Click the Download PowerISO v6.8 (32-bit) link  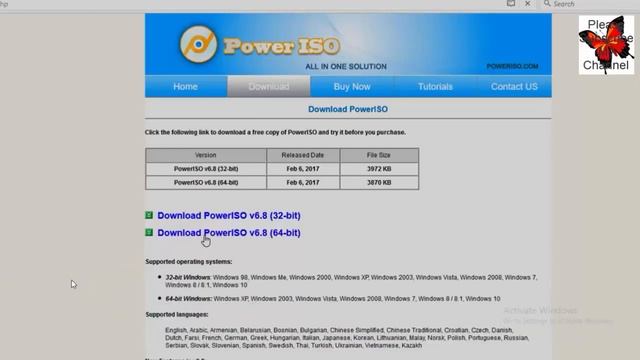pyautogui.click(x=229, y=216)
